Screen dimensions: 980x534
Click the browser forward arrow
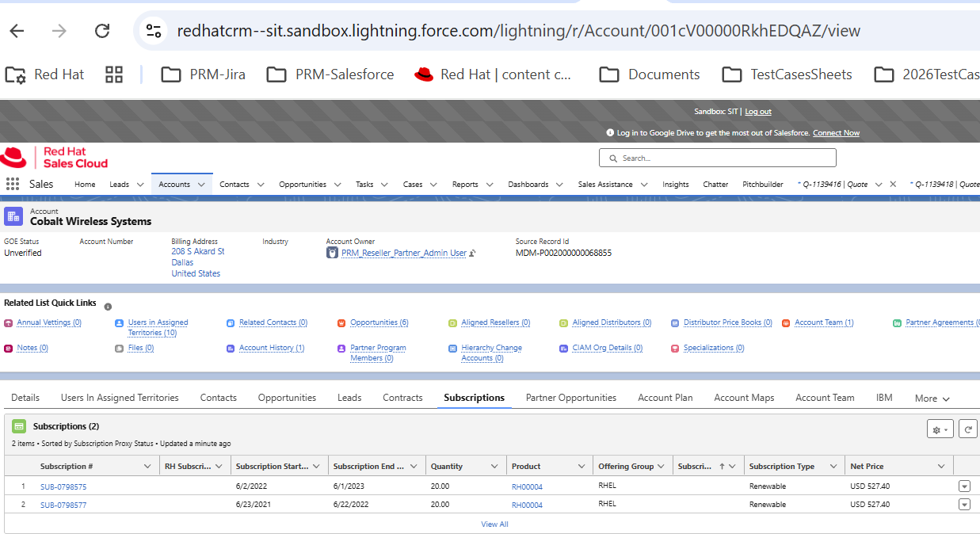59,31
